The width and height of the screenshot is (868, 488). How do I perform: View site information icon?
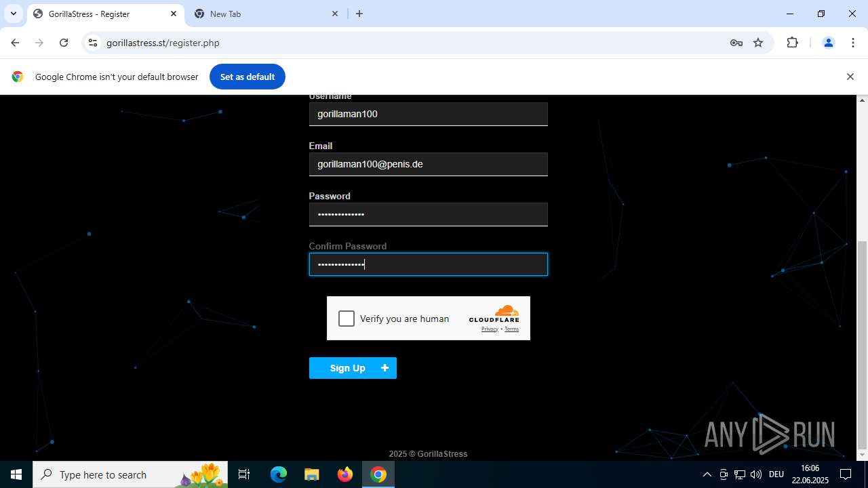[93, 43]
